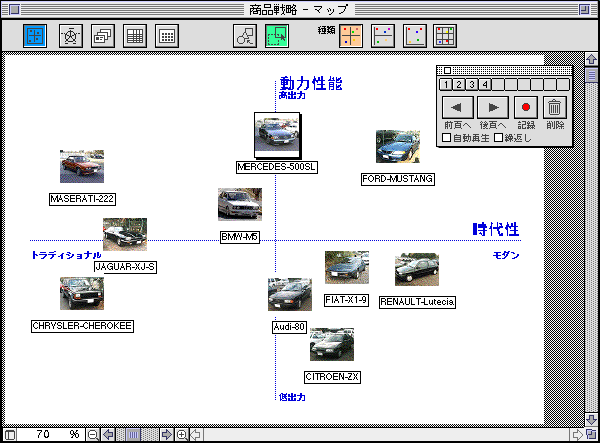600x443 pixels.
Task: Select the shapes link tool icon
Action: (245, 36)
